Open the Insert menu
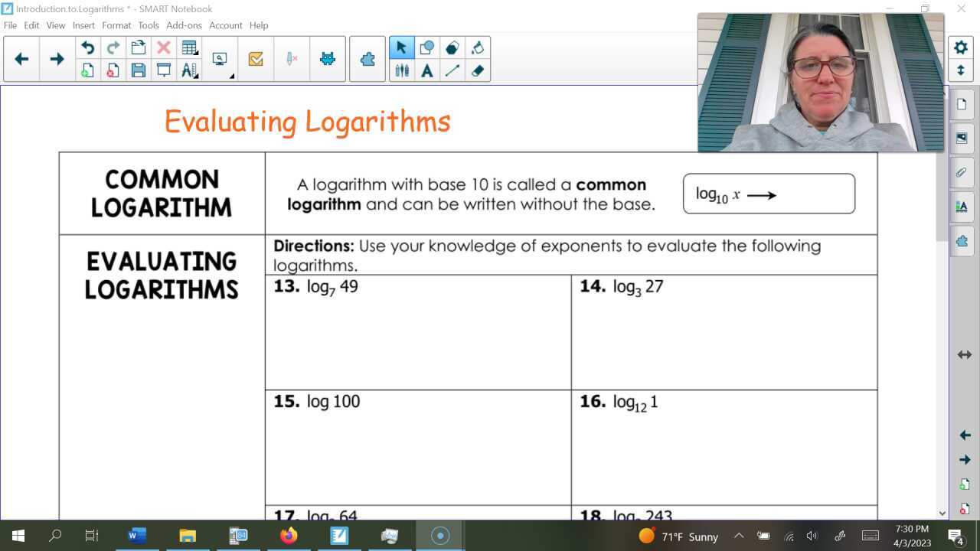 [83, 24]
